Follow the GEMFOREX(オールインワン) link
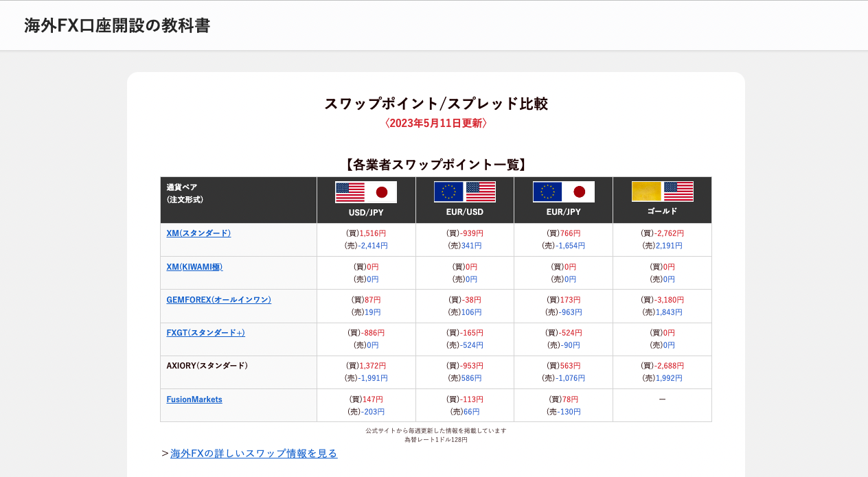Image resolution: width=868 pixels, height=477 pixels. point(218,300)
